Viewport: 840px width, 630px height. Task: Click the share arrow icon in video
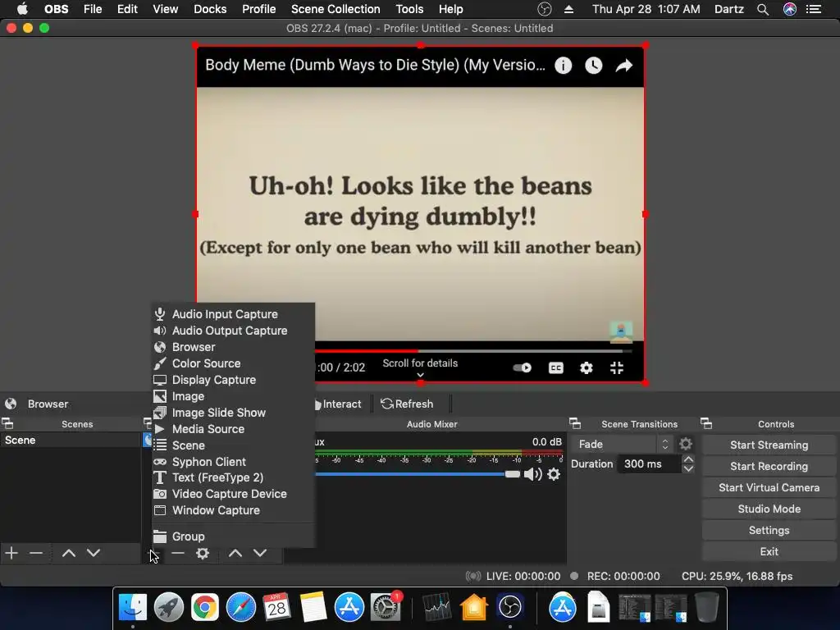pos(624,66)
